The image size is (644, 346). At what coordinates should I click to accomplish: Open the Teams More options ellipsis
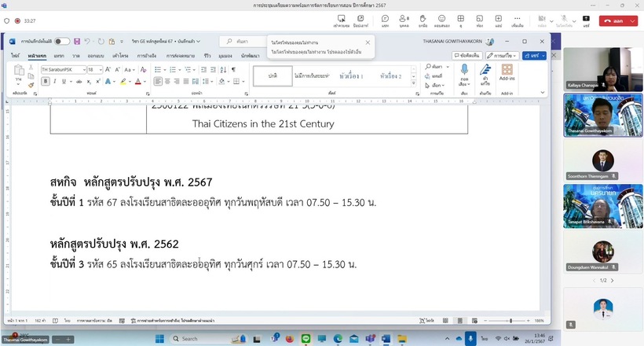pyautogui.click(x=517, y=20)
